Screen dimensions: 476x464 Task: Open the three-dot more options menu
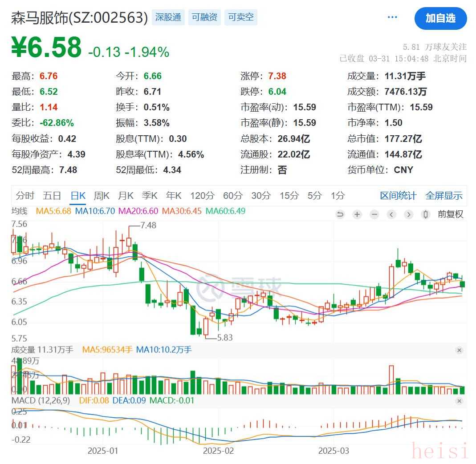click(x=392, y=17)
